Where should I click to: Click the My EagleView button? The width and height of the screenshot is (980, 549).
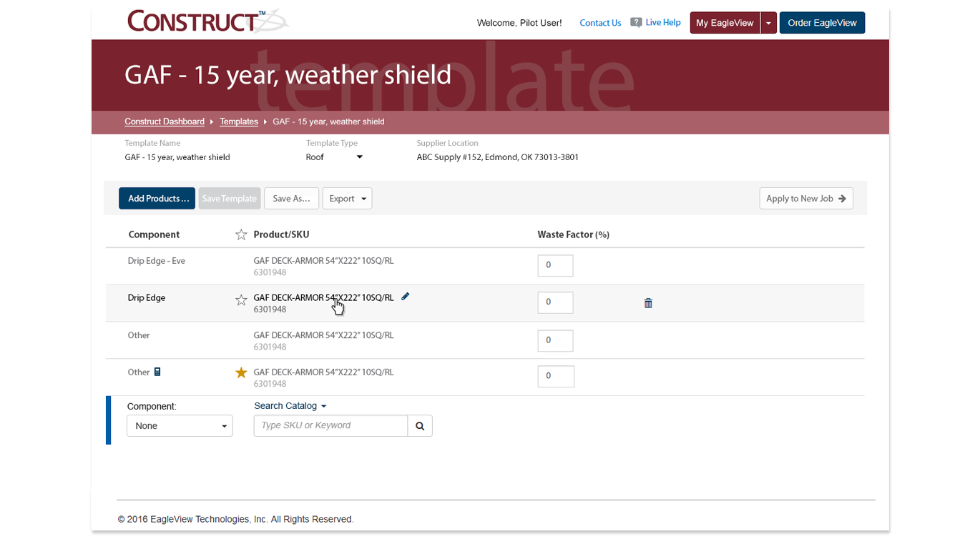725,23
